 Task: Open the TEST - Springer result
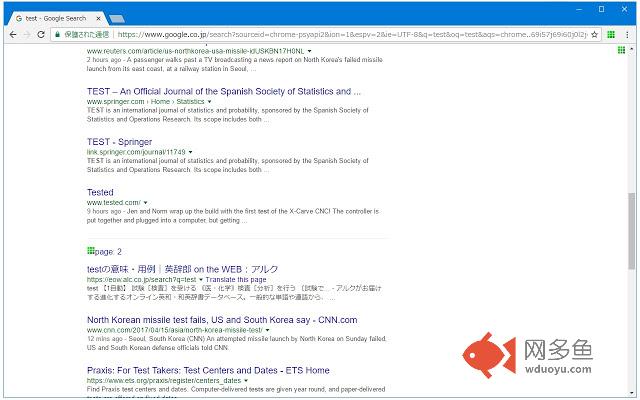[x=119, y=142]
